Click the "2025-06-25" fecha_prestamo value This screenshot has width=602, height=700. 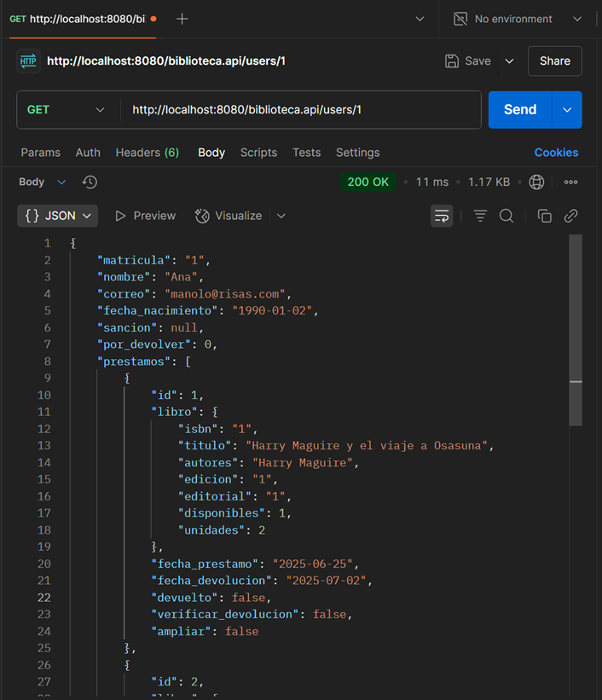(313, 564)
